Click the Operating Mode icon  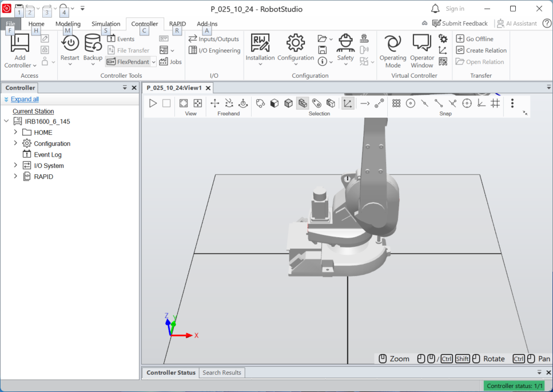393,43
